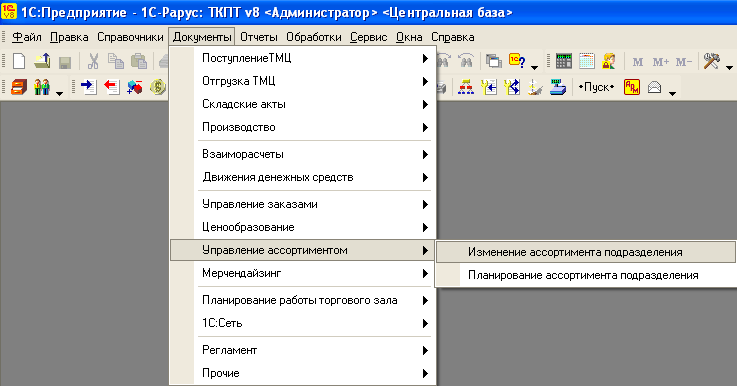Close the open Документы menu

pos(202,37)
